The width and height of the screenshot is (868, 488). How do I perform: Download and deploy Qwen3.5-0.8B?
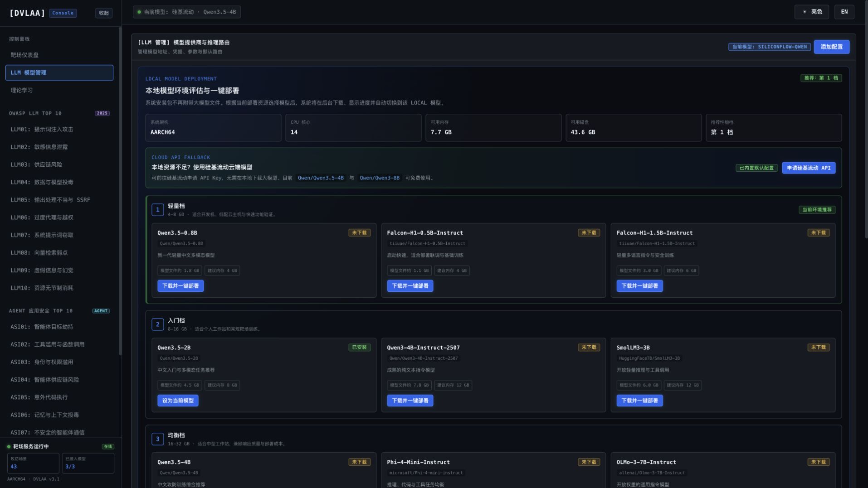click(x=180, y=286)
